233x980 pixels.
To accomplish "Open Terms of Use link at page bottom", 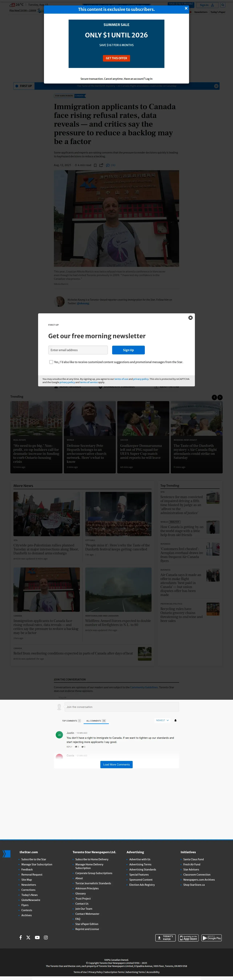I will pyautogui.click(x=80, y=972).
